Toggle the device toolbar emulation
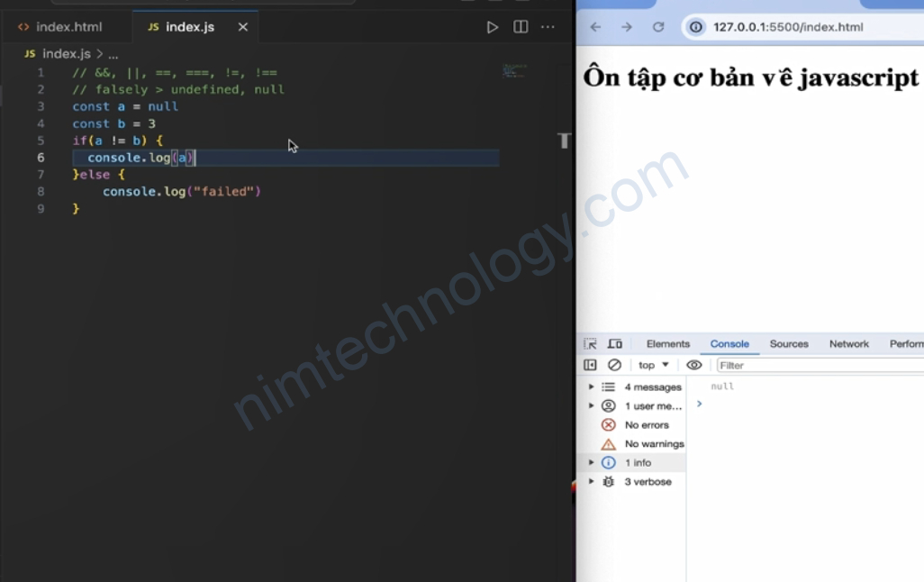This screenshot has width=924, height=582. 615,344
